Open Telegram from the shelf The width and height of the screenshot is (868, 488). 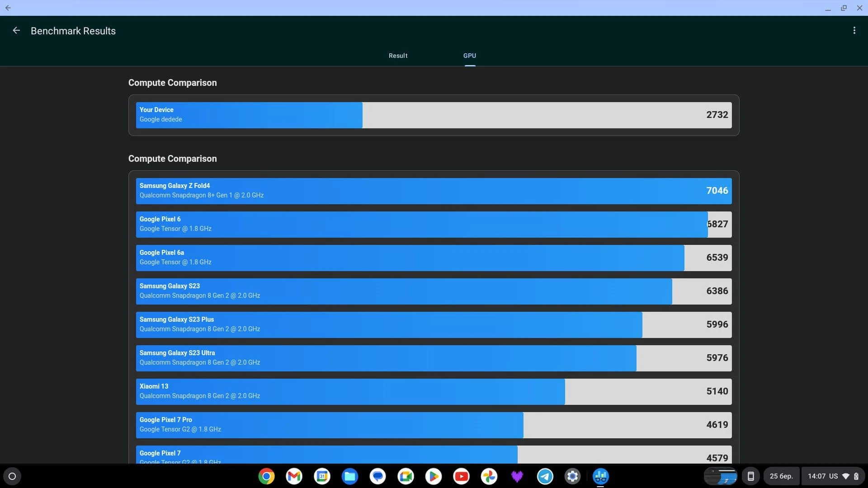(x=545, y=476)
